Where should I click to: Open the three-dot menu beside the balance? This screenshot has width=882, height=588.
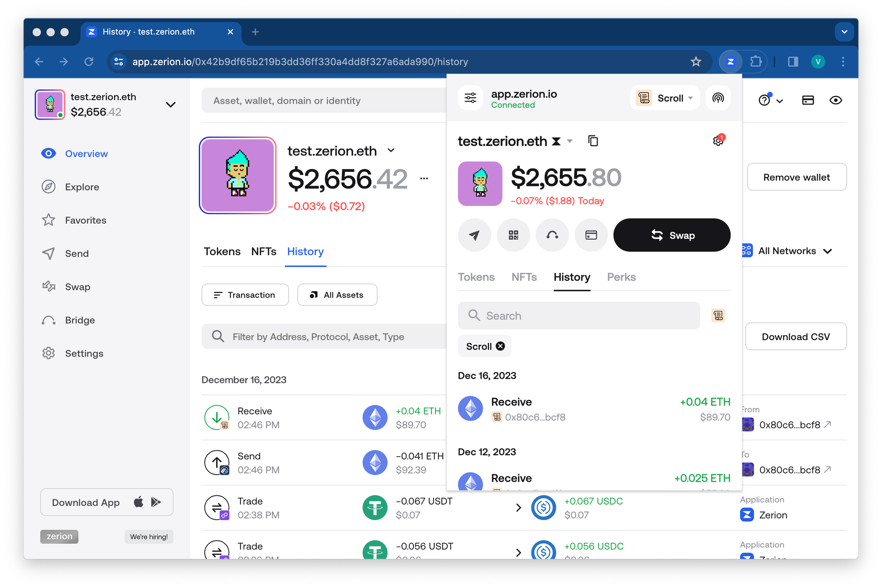click(x=424, y=179)
